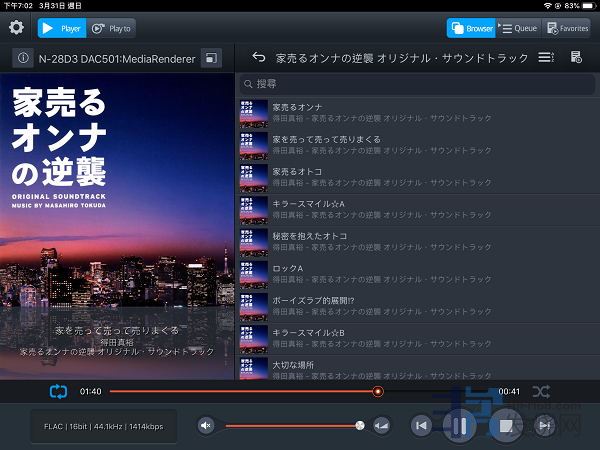Open the Favorites panel
600x450 pixels.
566,28
